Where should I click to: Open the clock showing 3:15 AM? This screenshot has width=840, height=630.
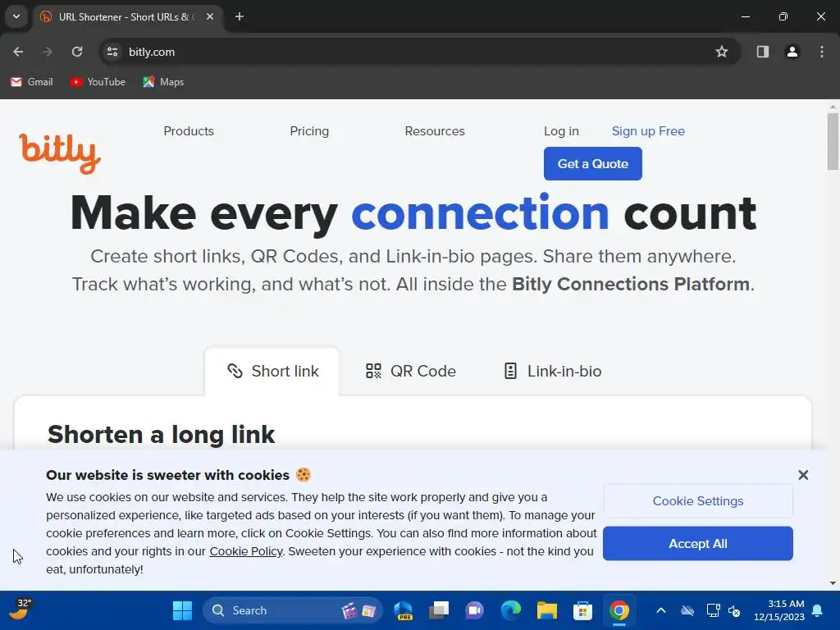779,610
